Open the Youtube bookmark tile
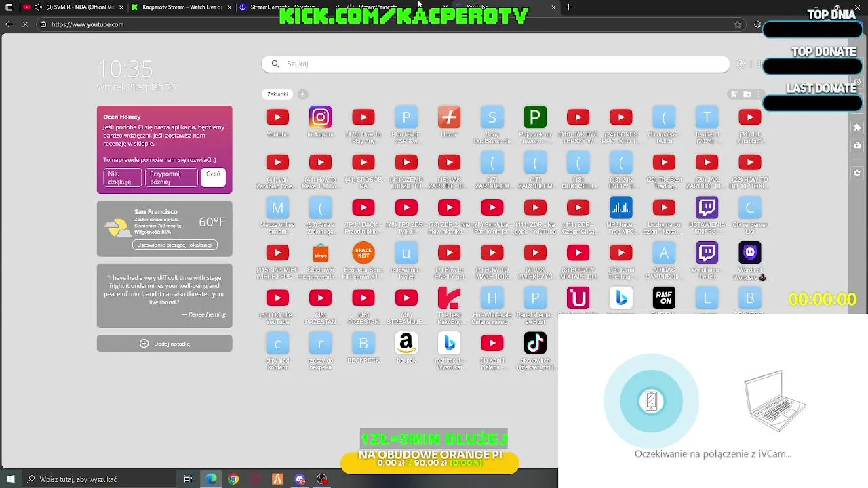The image size is (868, 488). (x=277, y=117)
